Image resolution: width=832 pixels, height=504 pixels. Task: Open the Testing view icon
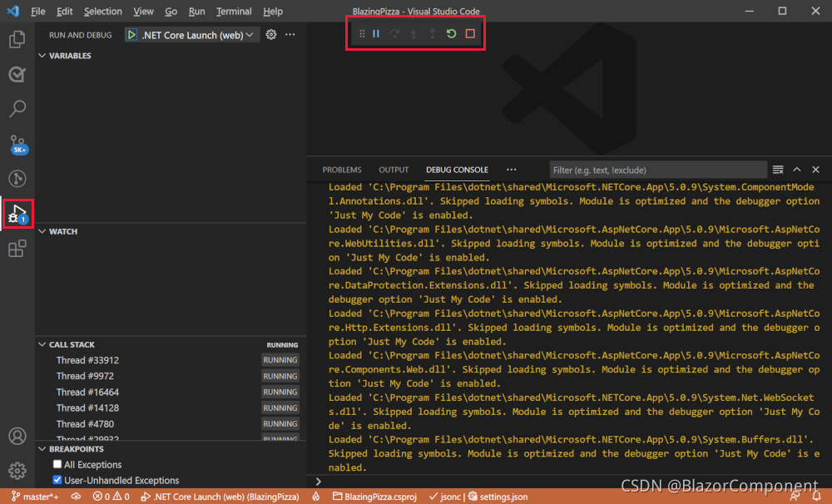pos(17,74)
